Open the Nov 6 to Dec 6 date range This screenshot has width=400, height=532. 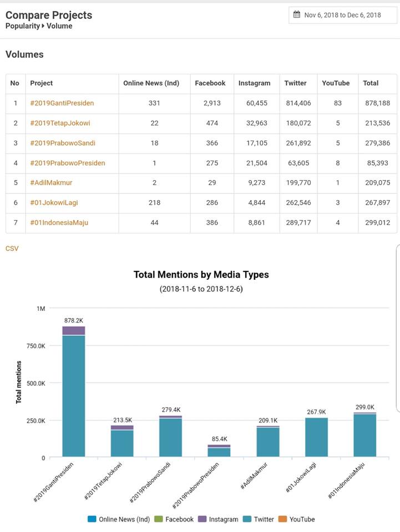[x=343, y=16]
